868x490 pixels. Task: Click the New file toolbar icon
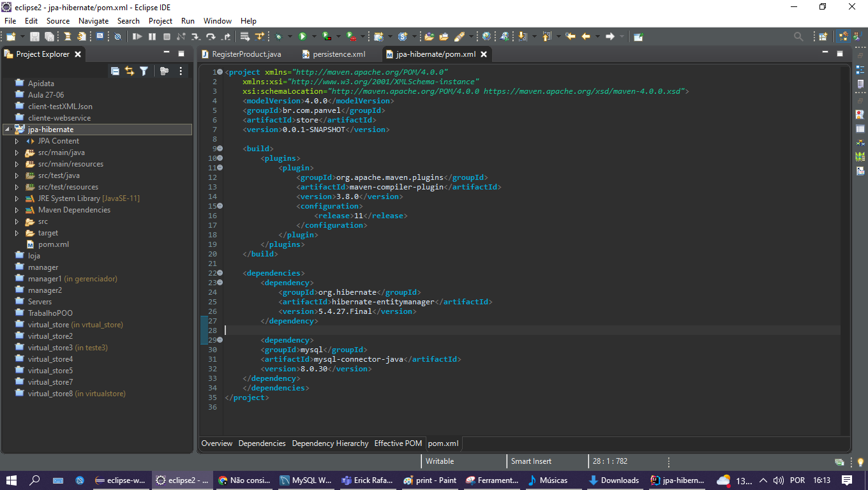click(11, 37)
